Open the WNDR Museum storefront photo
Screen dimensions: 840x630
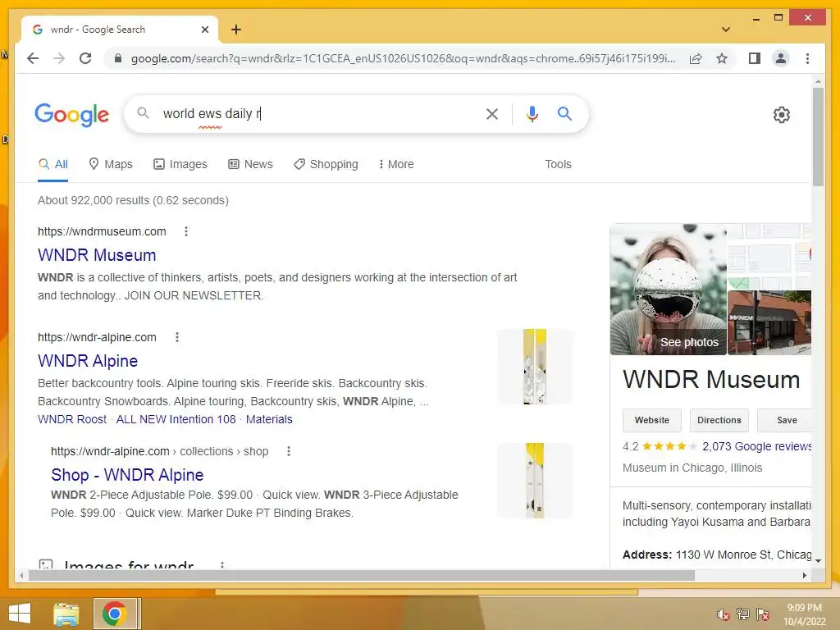(x=769, y=322)
